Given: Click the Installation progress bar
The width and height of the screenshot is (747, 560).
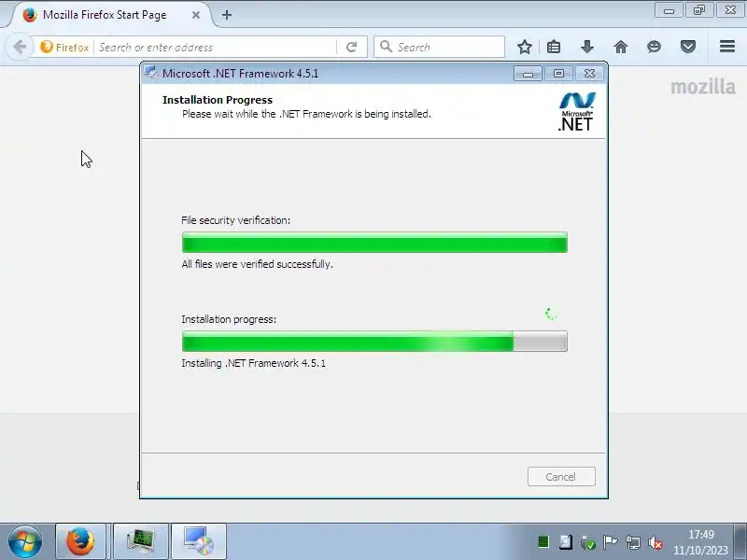Looking at the screenshot, I should click(374, 342).
